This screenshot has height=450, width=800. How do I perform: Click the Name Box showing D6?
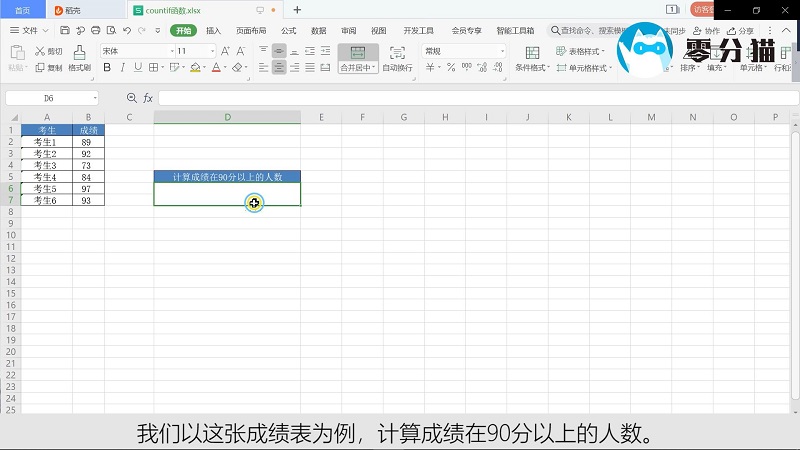pyautogui.click(x=50, y=98)
